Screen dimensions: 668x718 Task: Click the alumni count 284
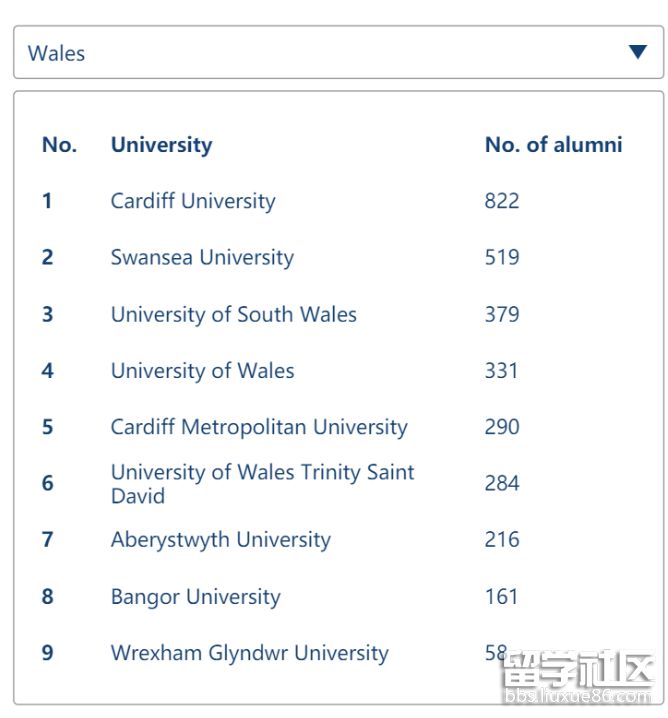[502, 484]
